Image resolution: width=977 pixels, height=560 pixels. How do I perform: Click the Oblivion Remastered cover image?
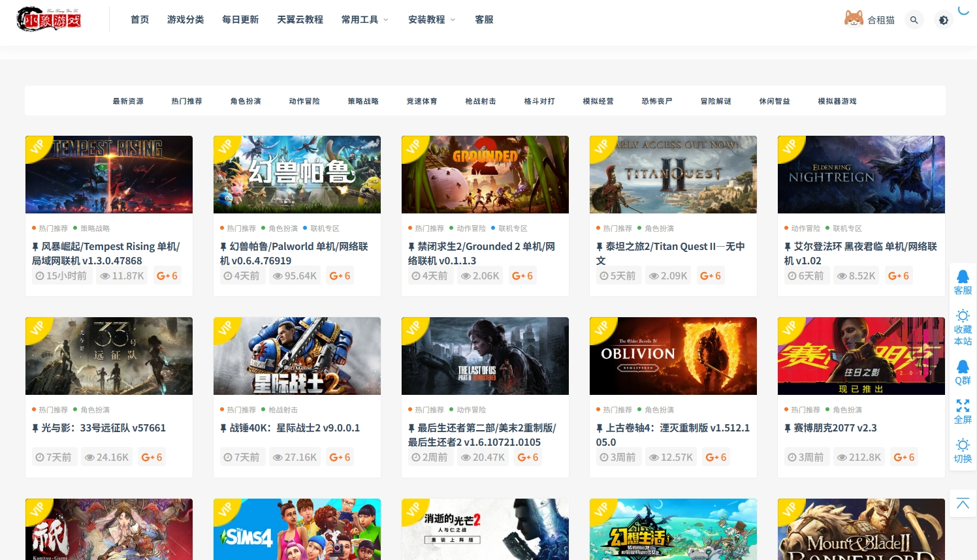pos(673,356)
